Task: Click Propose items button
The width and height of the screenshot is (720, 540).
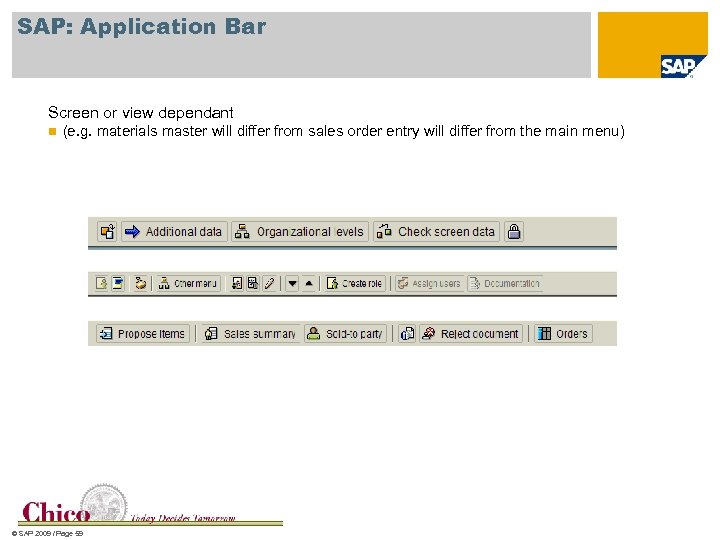Action: [143, 333]
